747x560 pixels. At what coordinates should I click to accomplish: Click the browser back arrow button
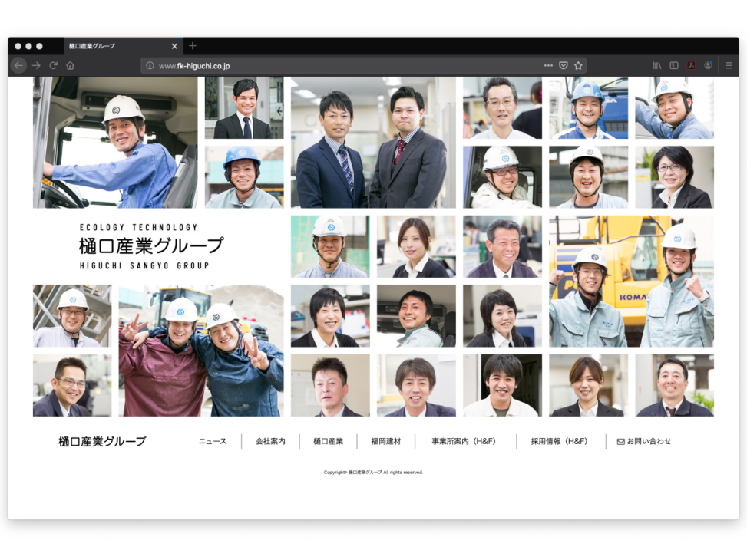pyautogui.click(x=18, y=66)
